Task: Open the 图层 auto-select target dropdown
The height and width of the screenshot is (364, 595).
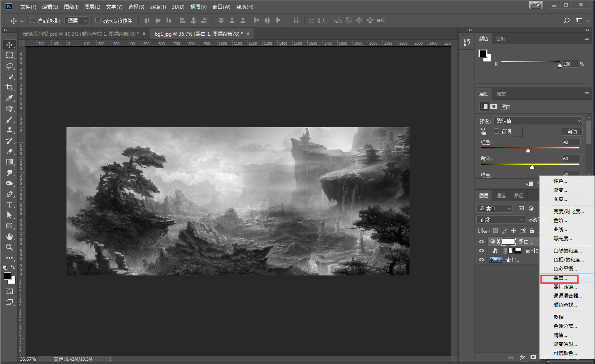Action: point(77,20)
